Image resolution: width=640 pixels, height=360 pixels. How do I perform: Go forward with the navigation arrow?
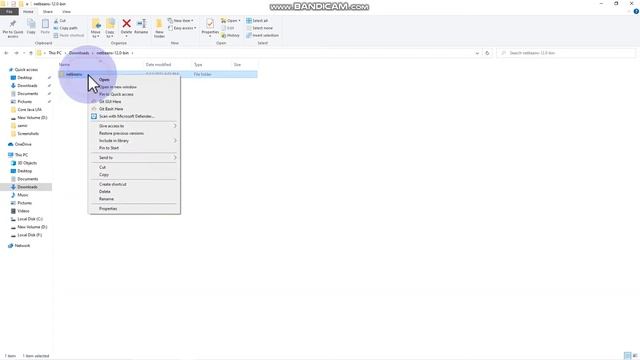pyautogui.click(x=16, y=53)
